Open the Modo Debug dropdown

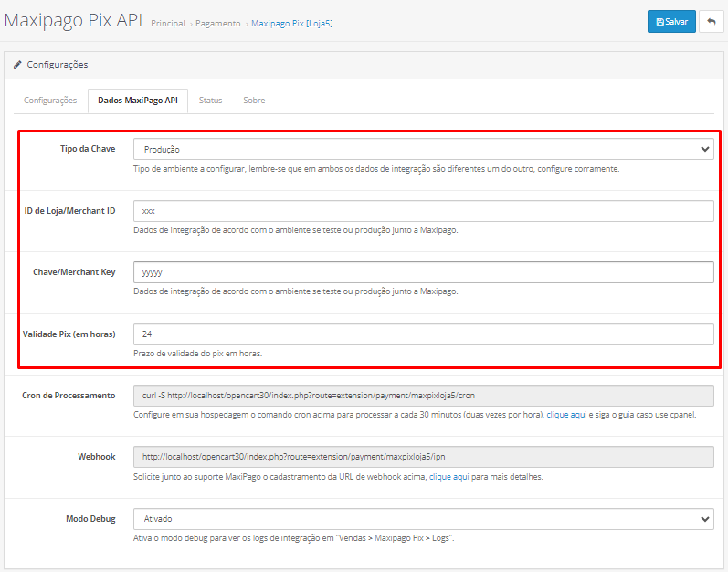[x=424, y=519]
